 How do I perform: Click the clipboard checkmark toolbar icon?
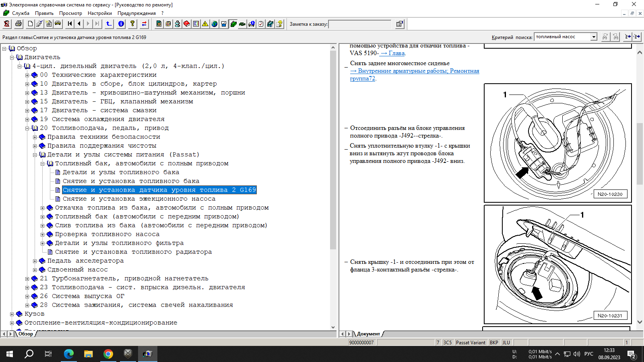click(261, 24)
